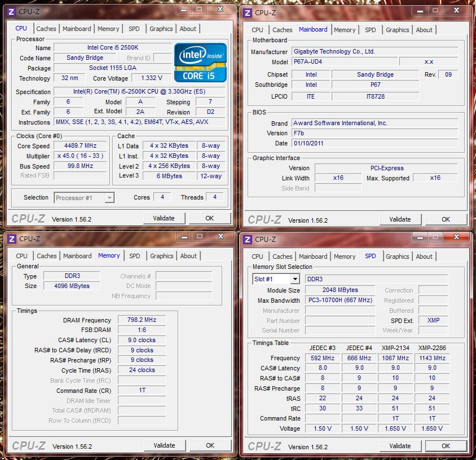Click the Command Rate value 1T in Memory window
The width and height of the screenshot is (476, 460).
(x=142, y=390)
